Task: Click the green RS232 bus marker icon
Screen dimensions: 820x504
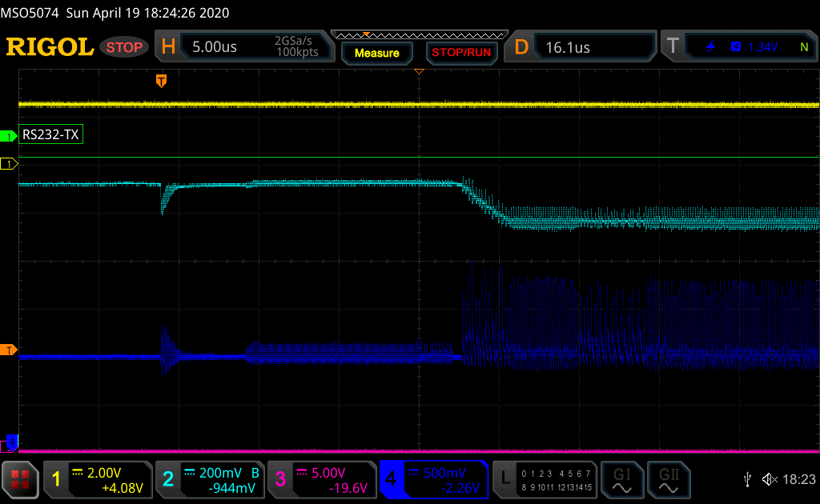Action: [x=10, y=136]
